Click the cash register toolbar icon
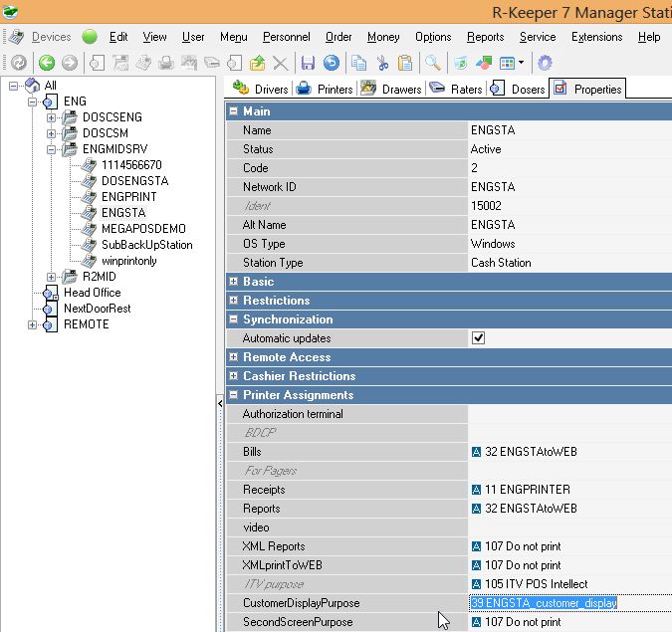 pyautogui.click(x=143, y=63)
